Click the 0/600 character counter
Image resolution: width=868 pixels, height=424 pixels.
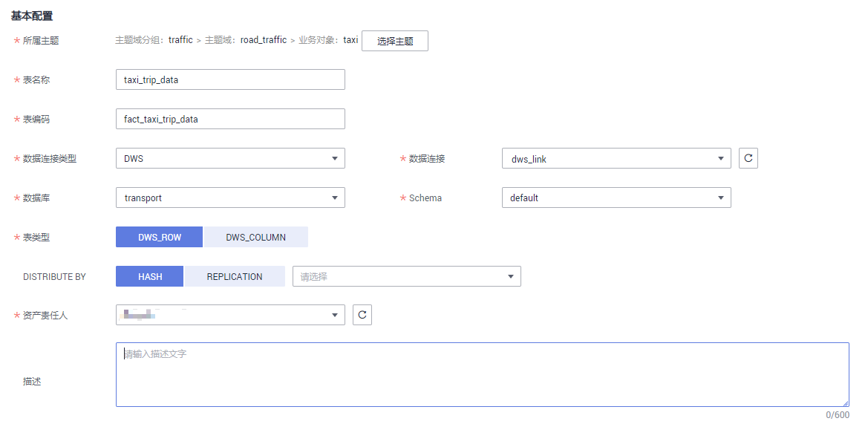click(837, 414)
